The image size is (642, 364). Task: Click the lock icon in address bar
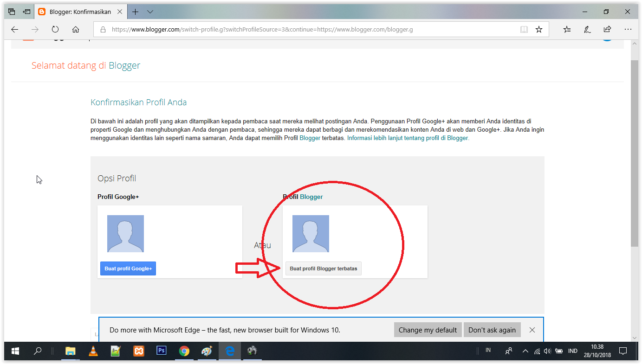(103, 29)
